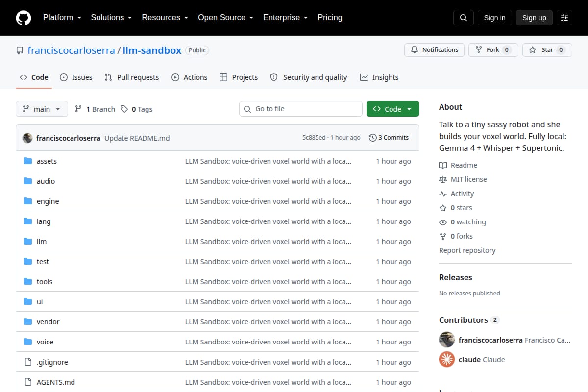Click the repository icon before franciscocarloserra

pos(20,50)
